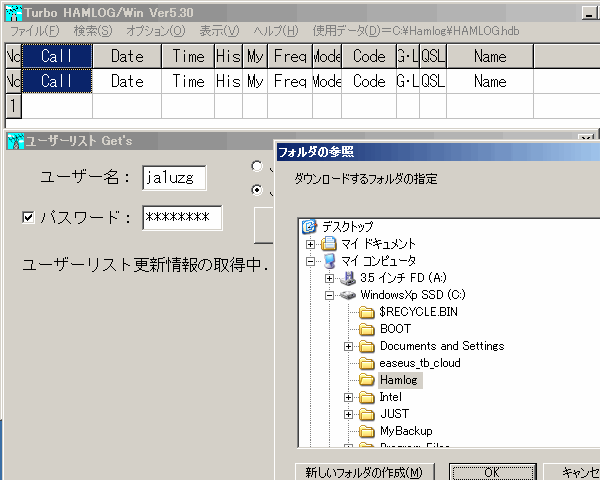600x480 pixels.
Task: Click the highlighted Call cell in second row
Action: [57, 81]
